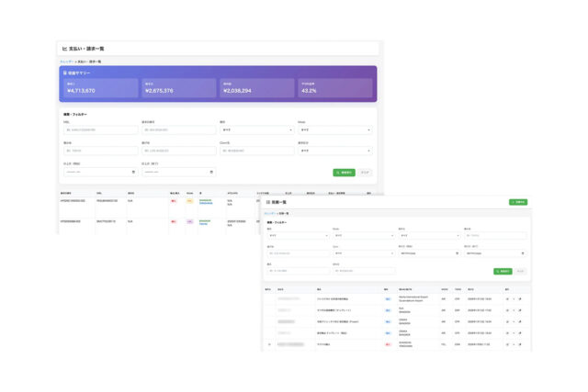Click blue status badge in Narita row
Viewport: 588px width, 392px height.
click(x=388, y=299)
